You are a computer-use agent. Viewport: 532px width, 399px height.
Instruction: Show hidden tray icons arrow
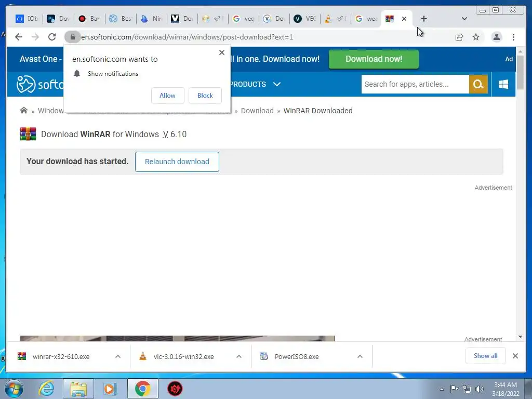[x=442, y=389]
